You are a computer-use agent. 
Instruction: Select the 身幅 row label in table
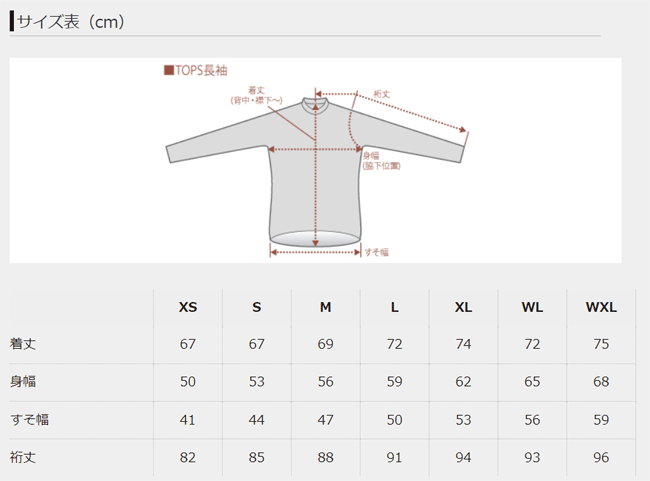pyautogui.click(x=23, y=382)
